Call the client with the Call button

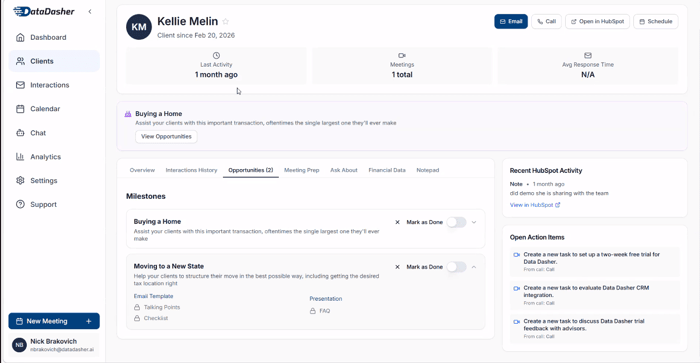point(546,21)
